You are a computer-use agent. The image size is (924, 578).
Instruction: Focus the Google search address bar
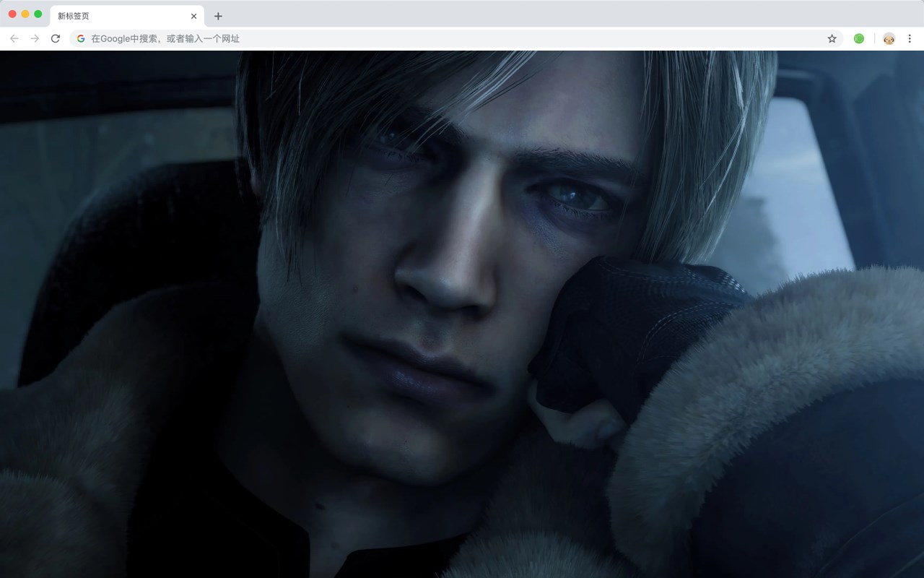tap(456, 38)
